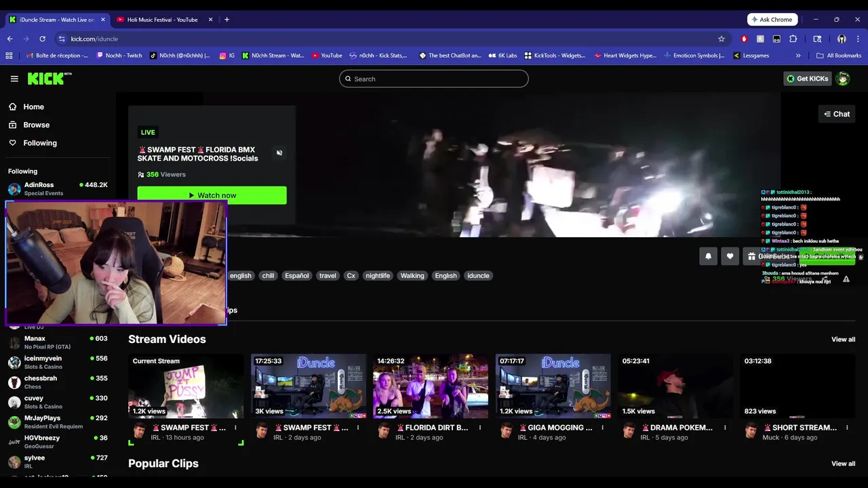Open SHORT STREAM video thumbnail
Screen dimensions: 868x488
(x=797, y=386)
